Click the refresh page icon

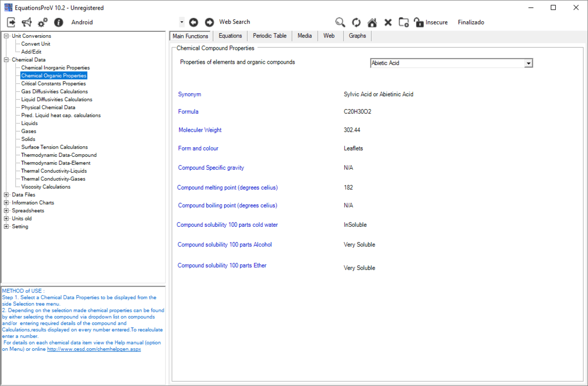[x=356, y=22]
